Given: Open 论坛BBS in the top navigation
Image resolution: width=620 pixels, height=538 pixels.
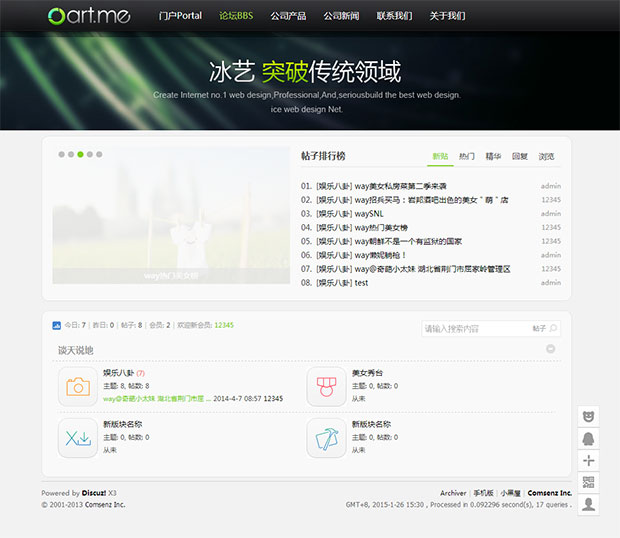Looking at the screenshot, I should 236,16.
